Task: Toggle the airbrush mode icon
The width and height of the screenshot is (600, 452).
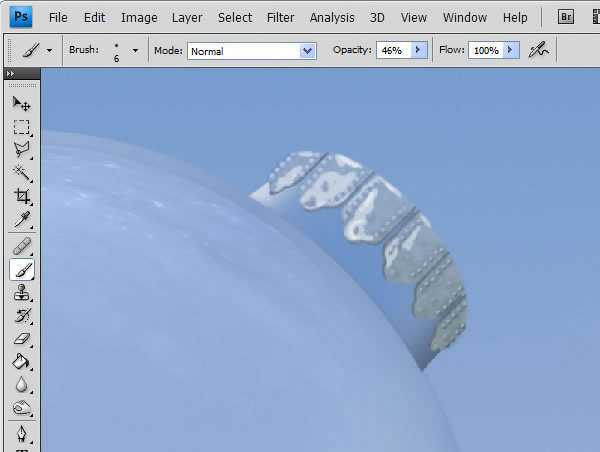Action: 539,50
